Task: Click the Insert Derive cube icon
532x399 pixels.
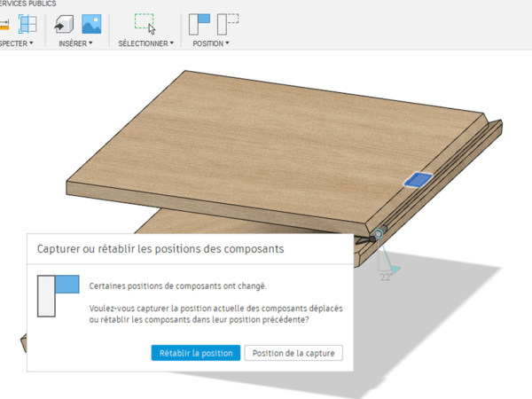Action: [x=64, y=24]
